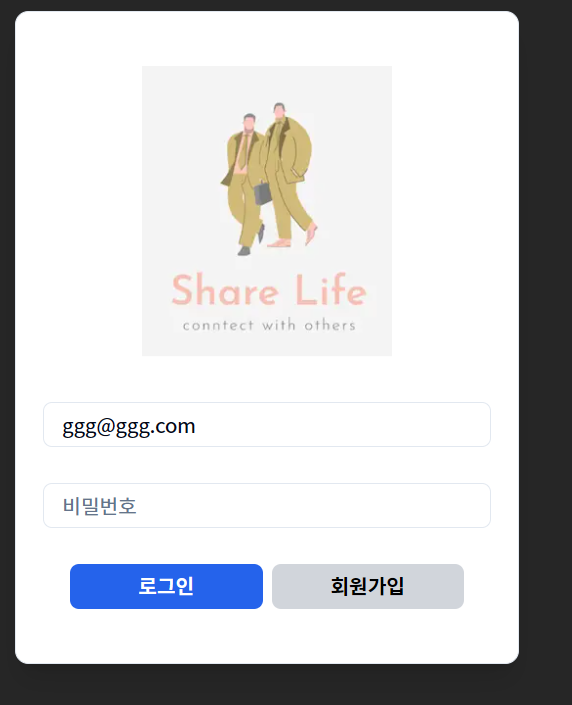
Task: Click the taller man on the right
Action: pos(289,174)
